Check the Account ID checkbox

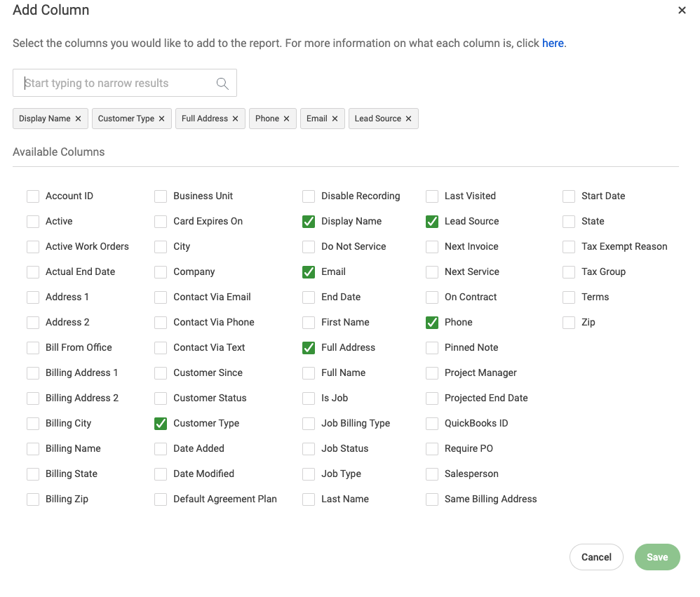33,196
